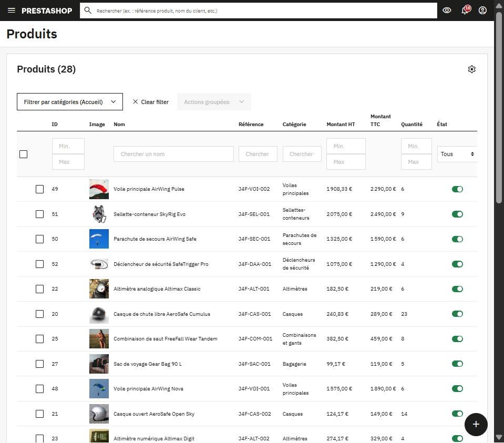Select checkbox for Altimètre analogique Altimax Classic
Screen dimensions: 504x443
tap(39, 289)
